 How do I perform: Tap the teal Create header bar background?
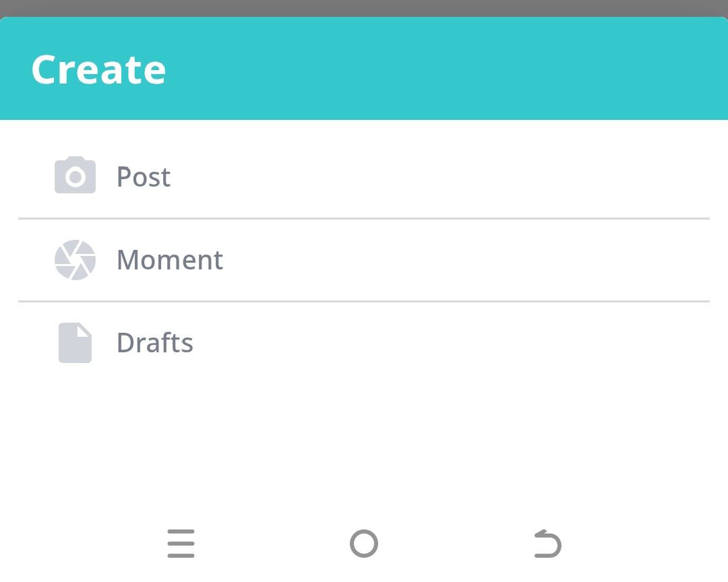[x=472, y=69]
